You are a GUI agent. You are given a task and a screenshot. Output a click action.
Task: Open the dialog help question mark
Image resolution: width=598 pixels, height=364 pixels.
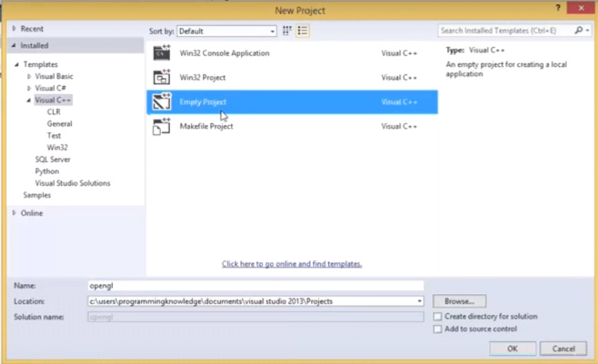coord(558,8)
